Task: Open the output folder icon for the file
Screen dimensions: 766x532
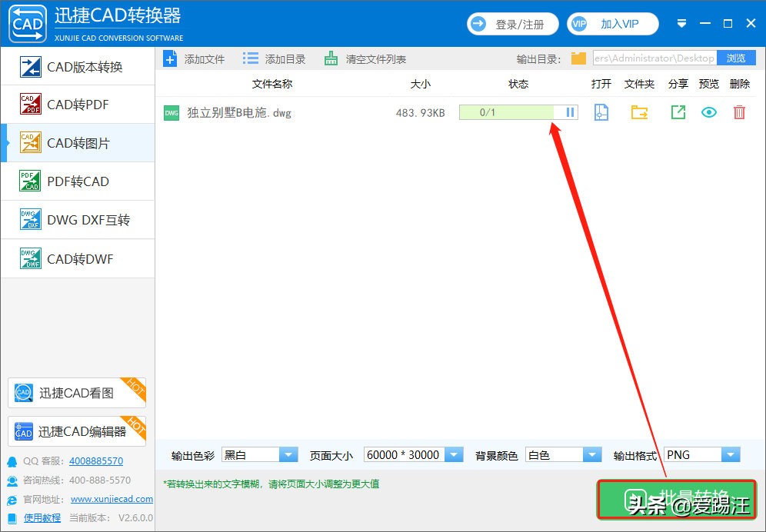Action: 639,112
